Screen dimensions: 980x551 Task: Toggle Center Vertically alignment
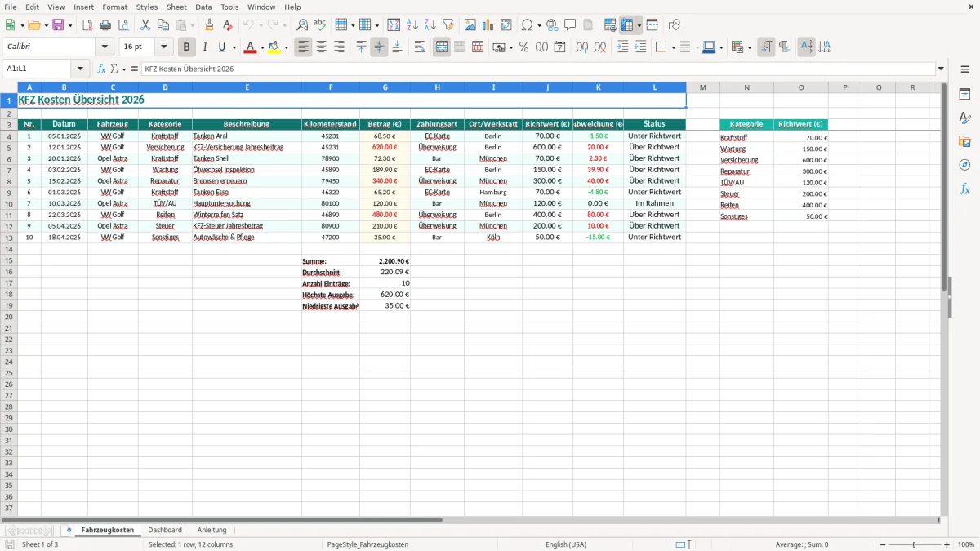(x=379, y=47)
